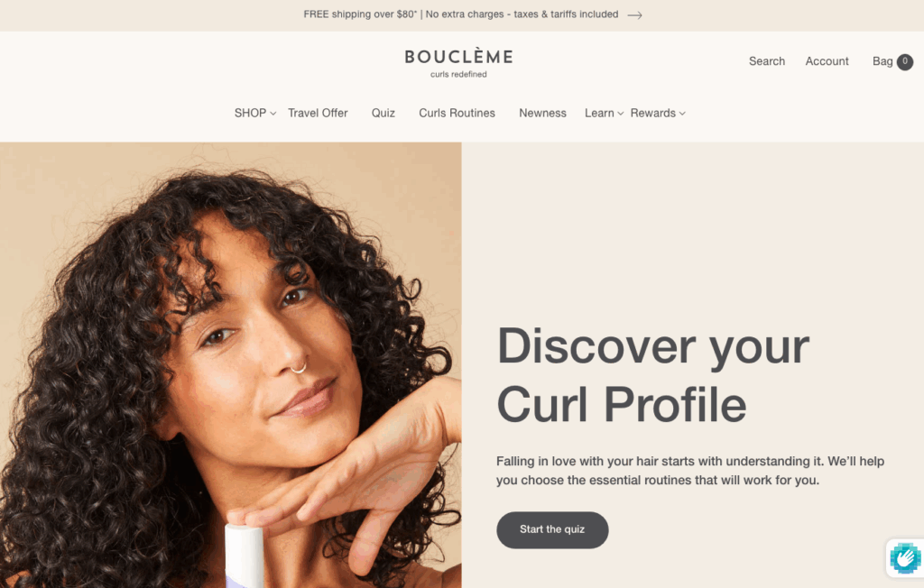
Task: Select the Newness menu item
Action: tap(542, 113)
